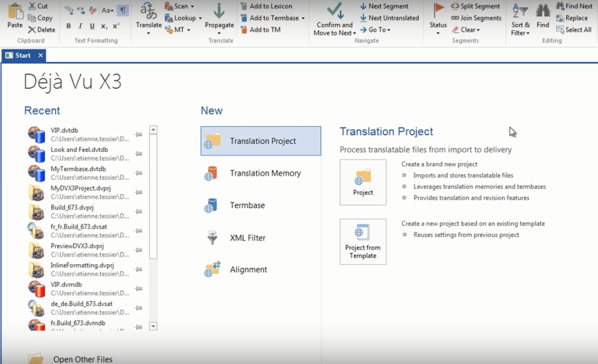Open the Clear dropdown
This screenshot has height=364, width=598.
[466, 30]
